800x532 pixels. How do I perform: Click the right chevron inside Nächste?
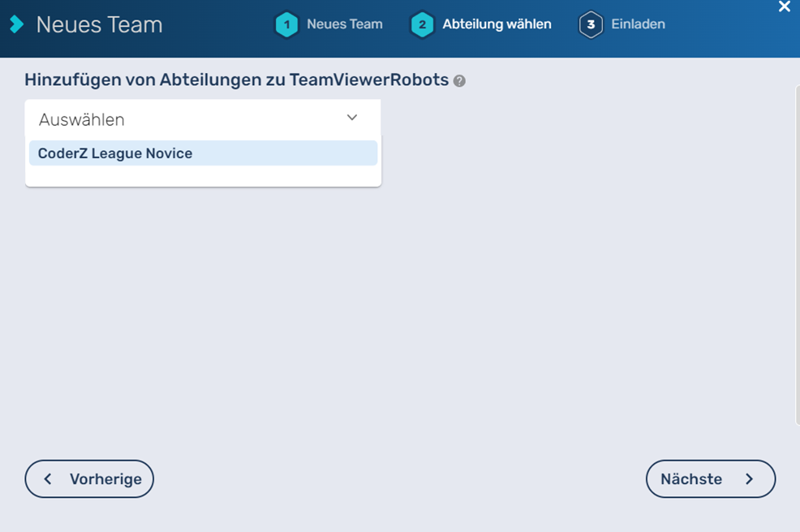749,479
